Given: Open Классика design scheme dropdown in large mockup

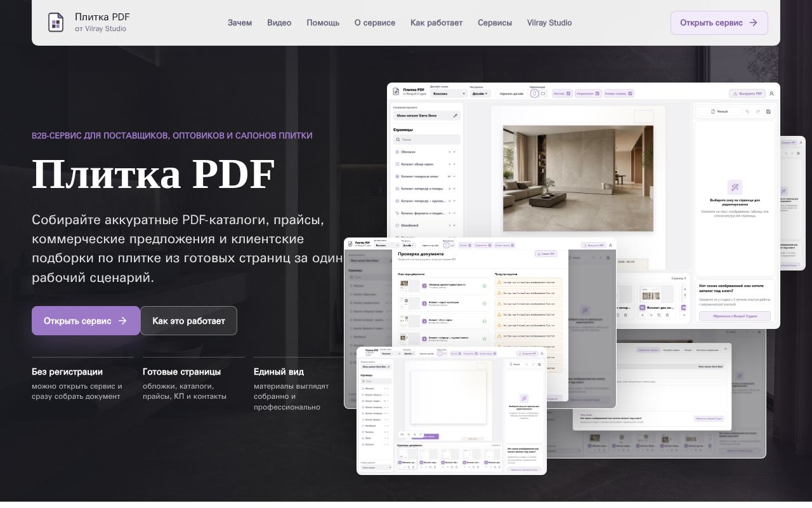Looking at the screenshot, I should click(449, 93).
